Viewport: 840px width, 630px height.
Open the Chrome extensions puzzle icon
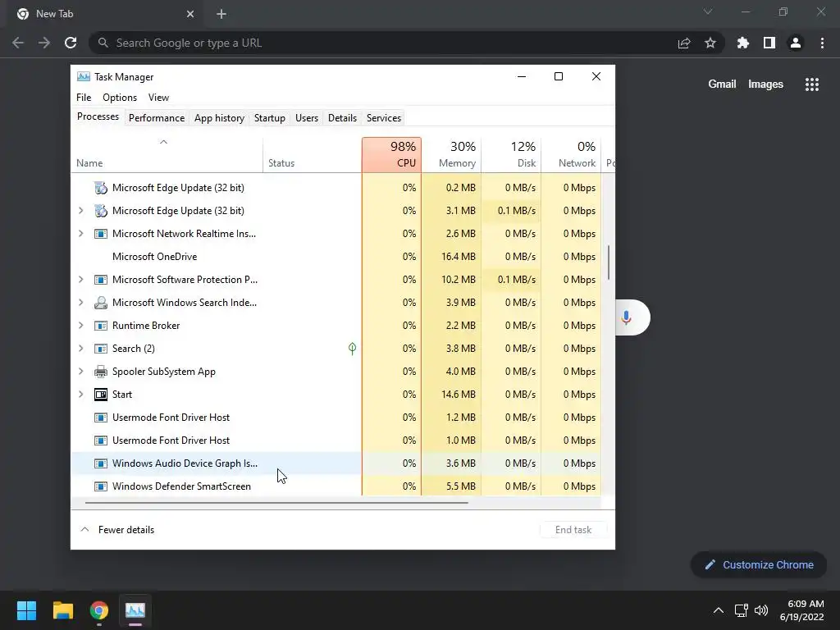pos(743,43)
